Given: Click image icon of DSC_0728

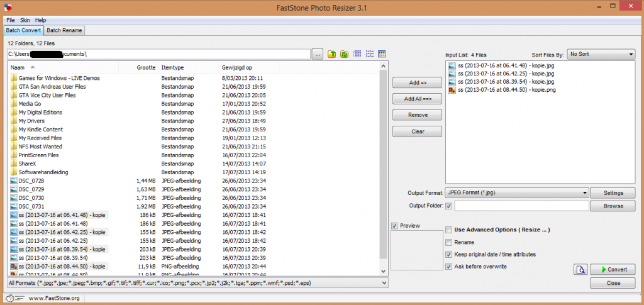Looking at the screenshot, I should click(14, 180).
